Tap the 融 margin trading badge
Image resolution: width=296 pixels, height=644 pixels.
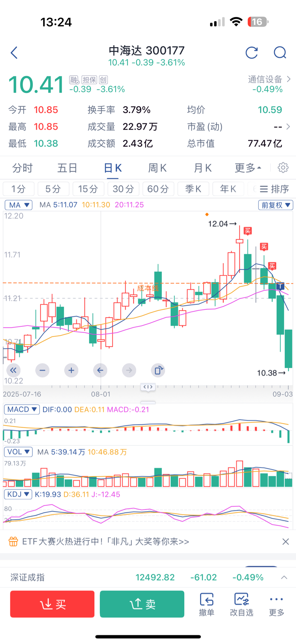74,80
